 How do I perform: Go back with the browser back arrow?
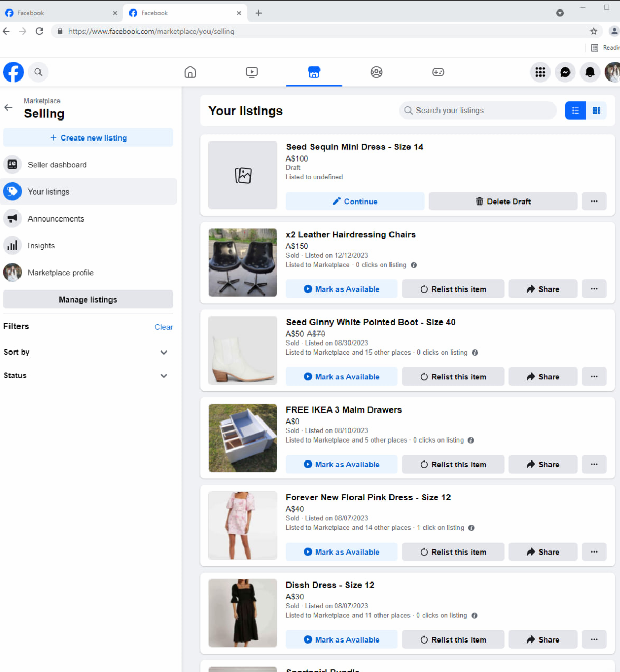(x=6, y=31)
